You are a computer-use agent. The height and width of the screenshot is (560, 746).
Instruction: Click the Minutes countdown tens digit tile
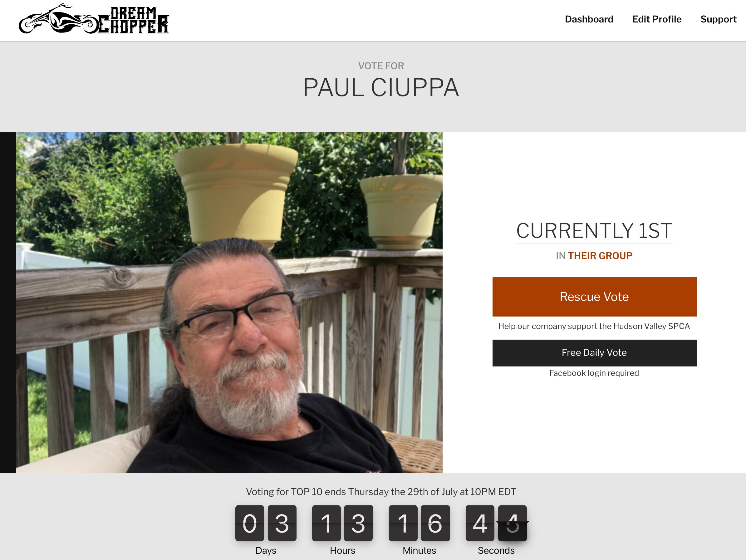(403, 523)
